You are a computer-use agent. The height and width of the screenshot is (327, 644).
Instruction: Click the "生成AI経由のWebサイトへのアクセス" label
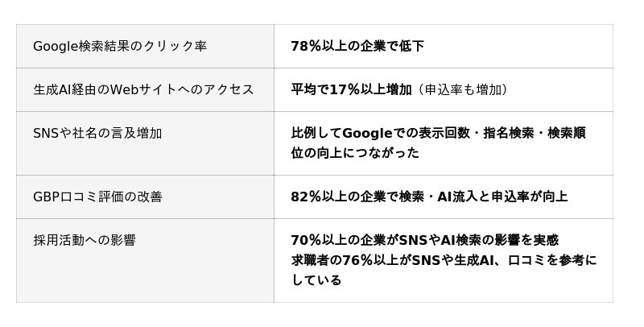[x=143, y=89]
